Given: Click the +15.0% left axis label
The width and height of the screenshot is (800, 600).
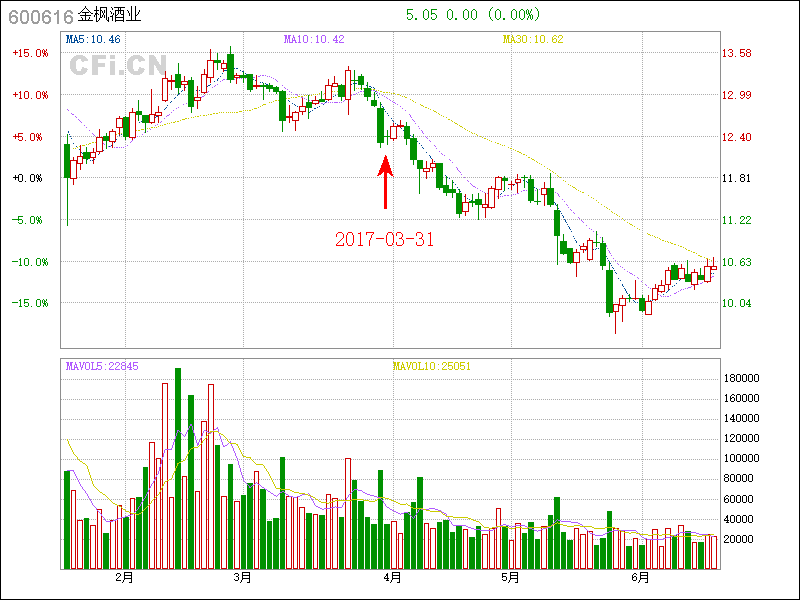Looking at the screenshot, I should pos(30,53).
